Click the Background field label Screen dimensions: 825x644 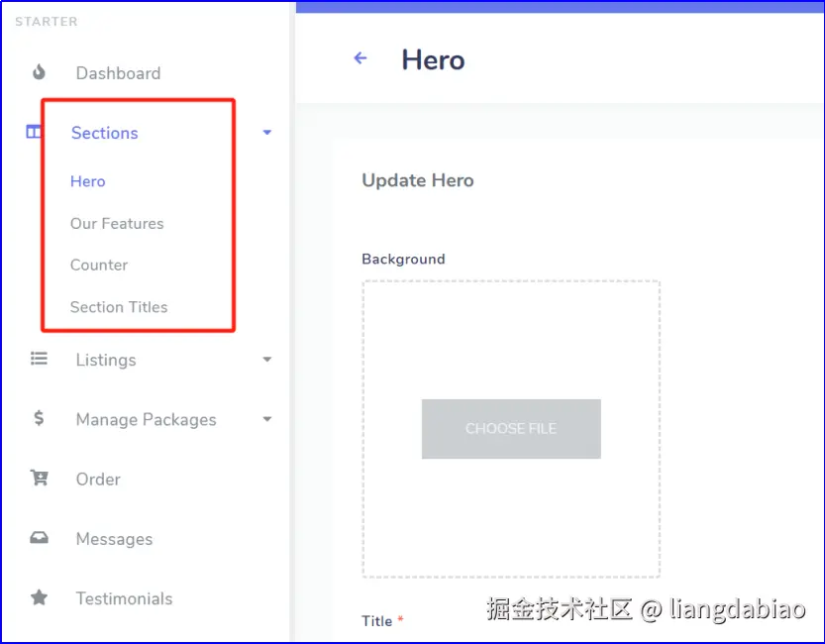[403, 259]
